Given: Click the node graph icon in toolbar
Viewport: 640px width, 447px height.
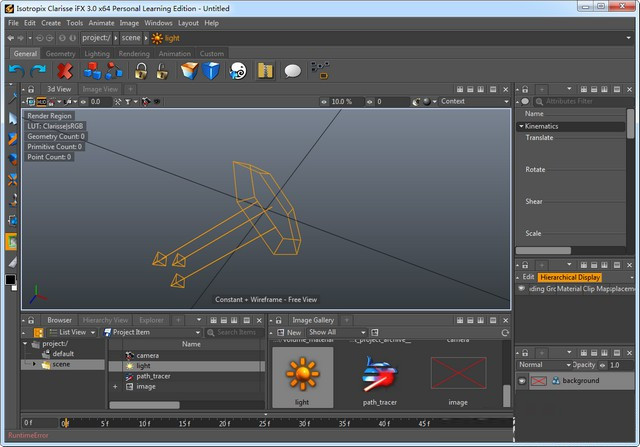Looking at the screenshot, I should (320, 70).
